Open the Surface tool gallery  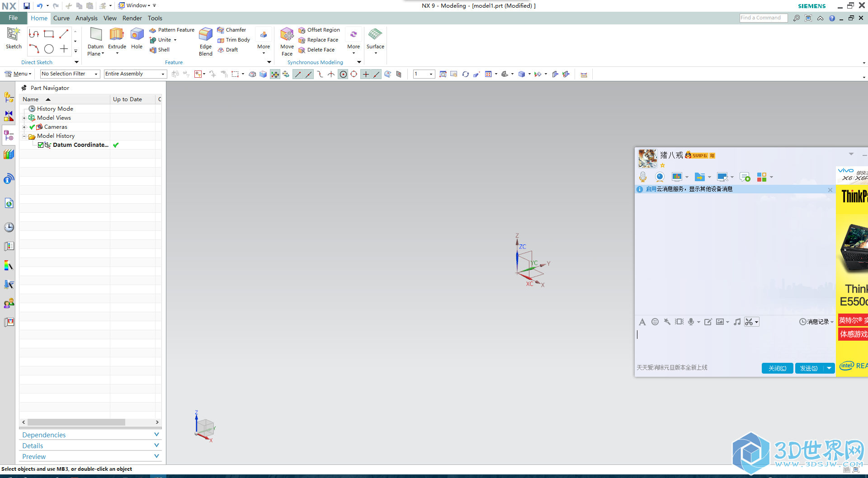[x=375, y=41]
